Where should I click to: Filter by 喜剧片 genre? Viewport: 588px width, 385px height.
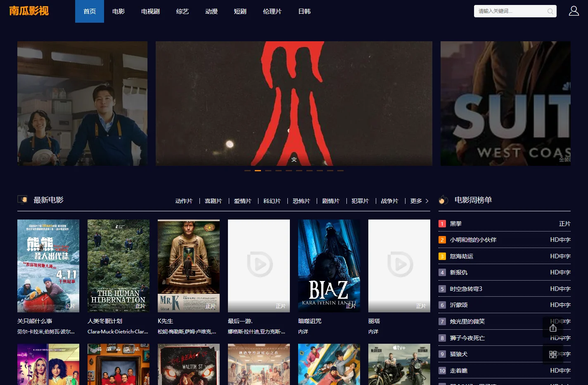pyautogui.click(x=213, y=201)
